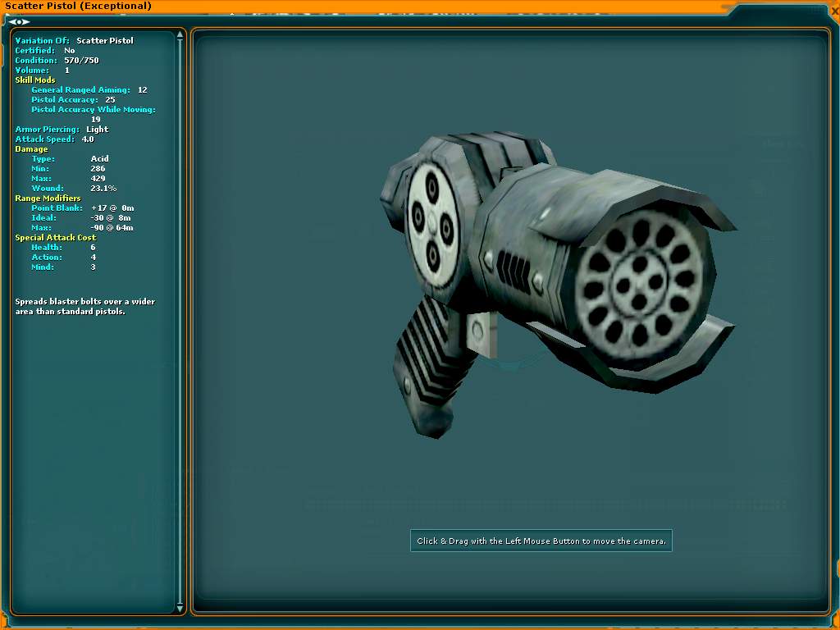This screenshot has height=630, width=840.
Task: Click the maximum damage value "429"
Action: click(x=98, y=178)
